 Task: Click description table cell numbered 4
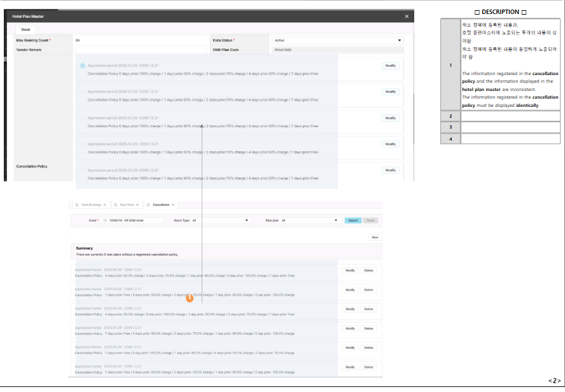450,139
